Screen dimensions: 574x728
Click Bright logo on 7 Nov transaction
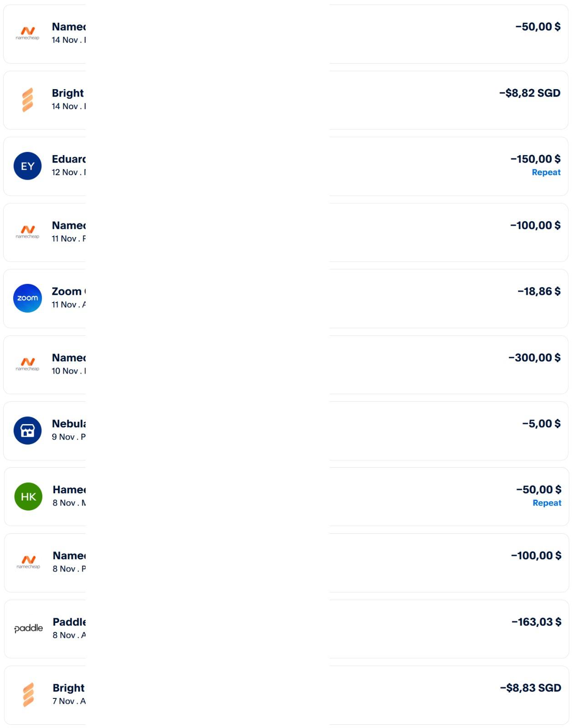pos(28,695)
